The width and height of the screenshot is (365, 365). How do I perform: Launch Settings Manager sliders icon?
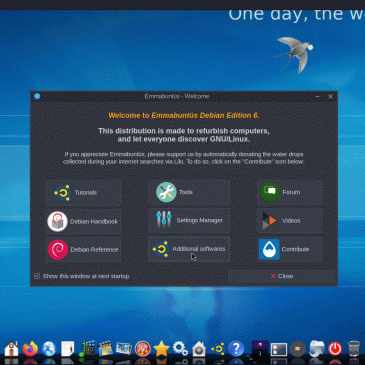[x=164, y=220]
